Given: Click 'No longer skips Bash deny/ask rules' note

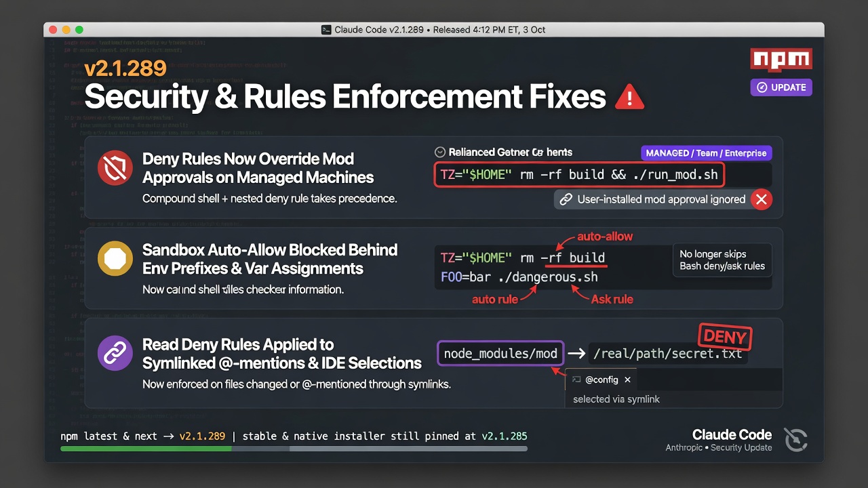Looking at the screenshot, I should pos(722,260).
